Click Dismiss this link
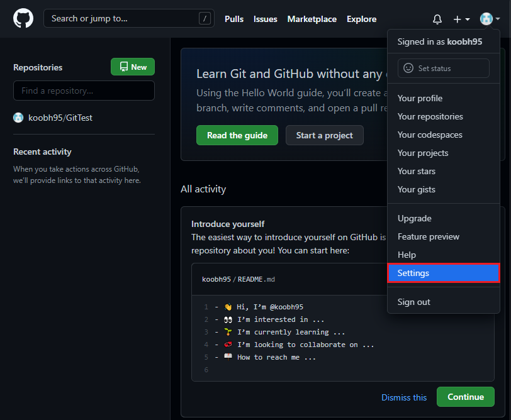The image size is (511, 420). [x=404, y=397]
